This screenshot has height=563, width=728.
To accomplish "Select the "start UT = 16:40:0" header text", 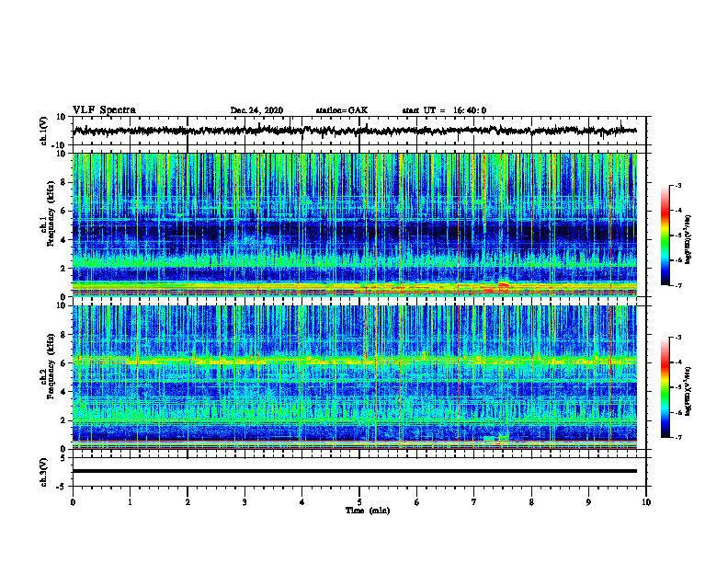I will (444, 110).
